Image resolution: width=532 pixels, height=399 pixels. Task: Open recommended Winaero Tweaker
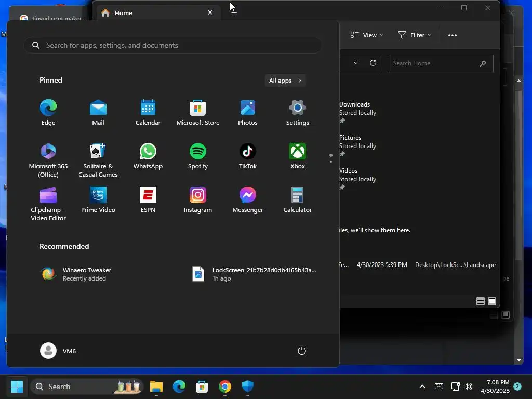click(76, 274)
